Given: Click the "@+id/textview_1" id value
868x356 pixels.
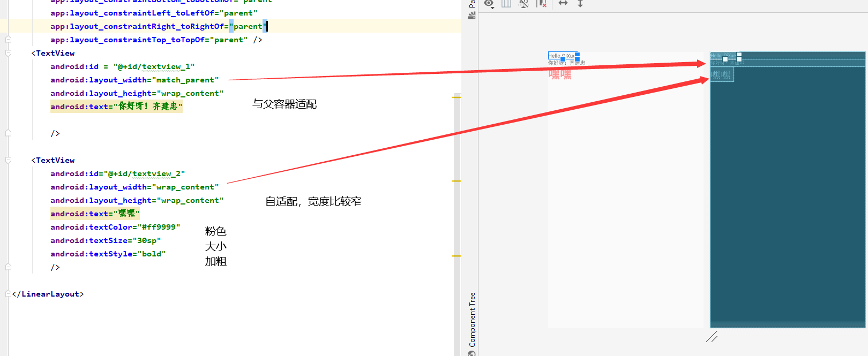Looking at the screenshot, I should (x=154, y=66).
